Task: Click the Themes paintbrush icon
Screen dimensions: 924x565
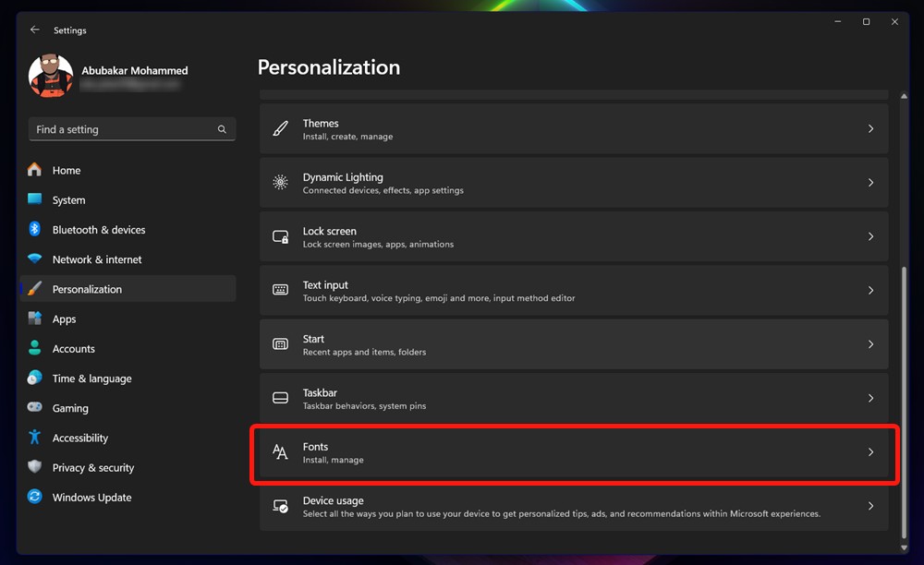Action: pos(280,129)
